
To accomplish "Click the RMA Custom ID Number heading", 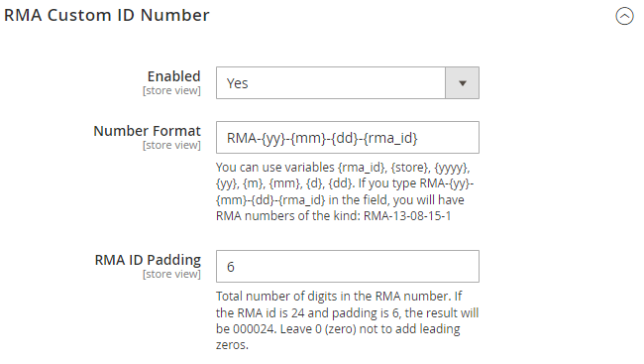I will coord(107,16).
